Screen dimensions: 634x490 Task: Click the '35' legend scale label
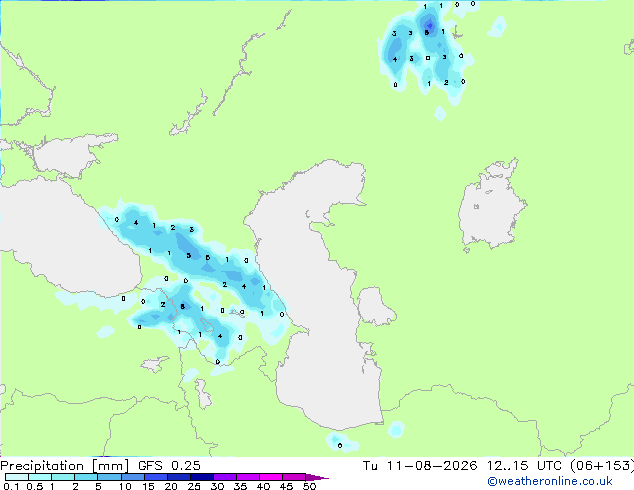click(240, 486)
